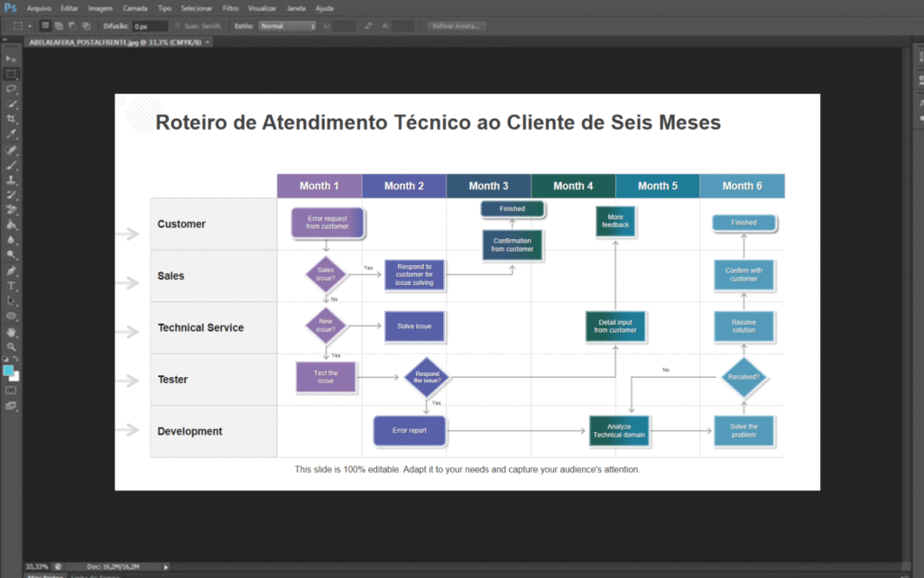Click the cyan foreground color swatch
This screenshot has width=924, height=578.
(9, 371)
